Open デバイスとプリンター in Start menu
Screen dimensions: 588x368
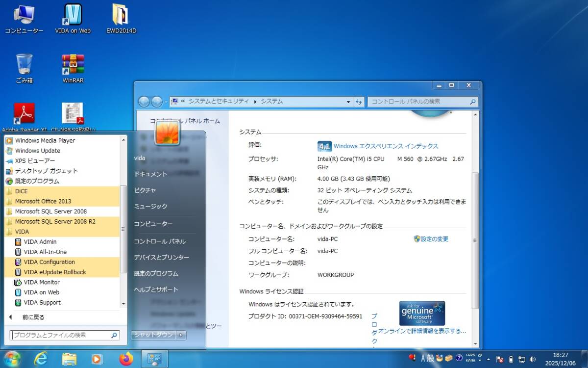click(x=162, y=258)
